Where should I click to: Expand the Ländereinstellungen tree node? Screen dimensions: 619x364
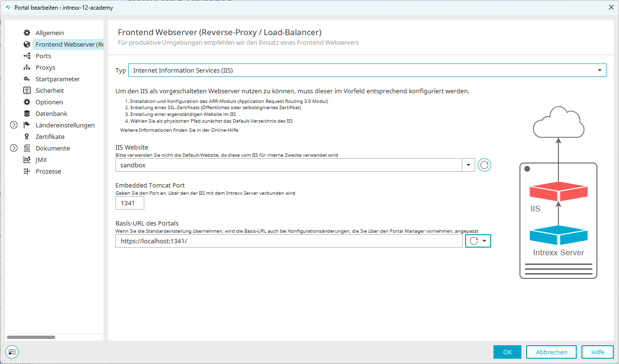coord(13,125)
